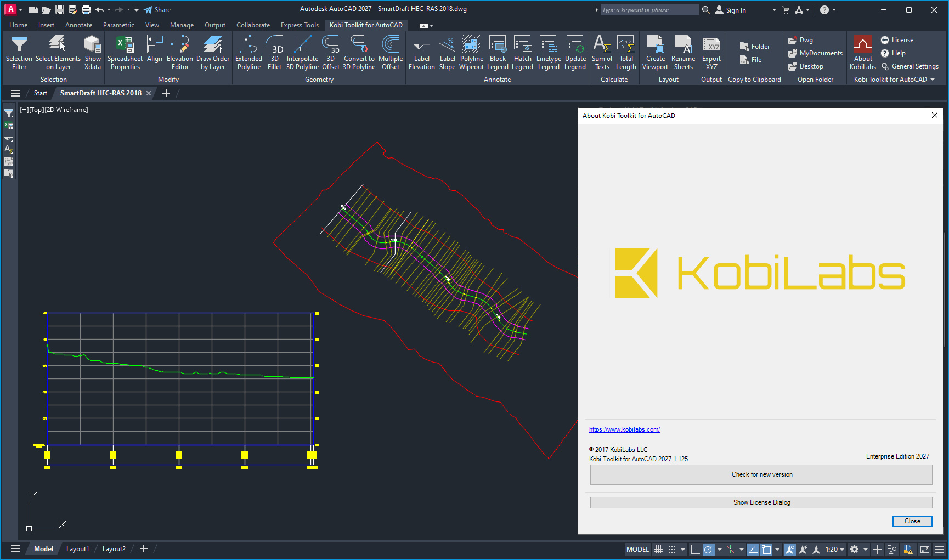Open the Elevation Editor

[x=180, y=53]
